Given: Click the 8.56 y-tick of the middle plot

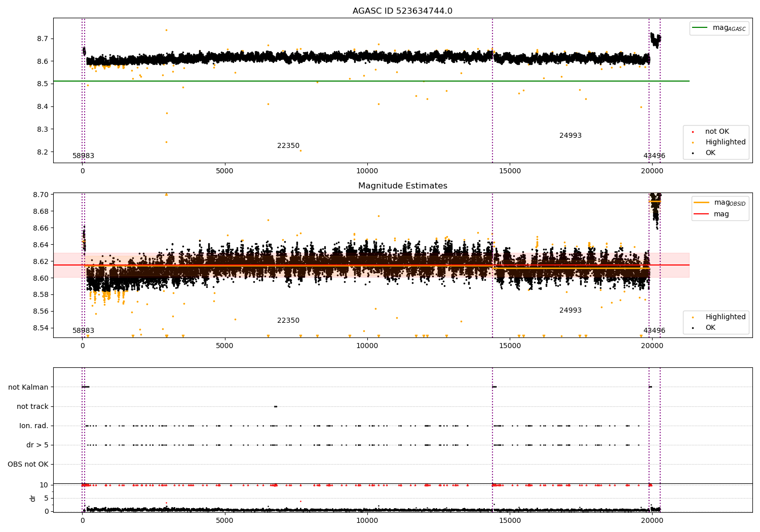Looking at the screenshot, I should (x=41, y=311).
